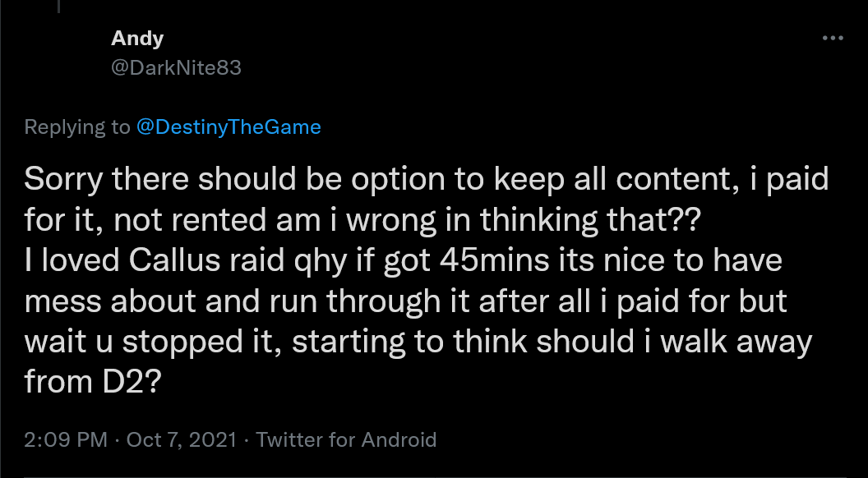Open the @DestinyTheGame mention link
This screenshot has height=478, width=868.
click(229, 127)
